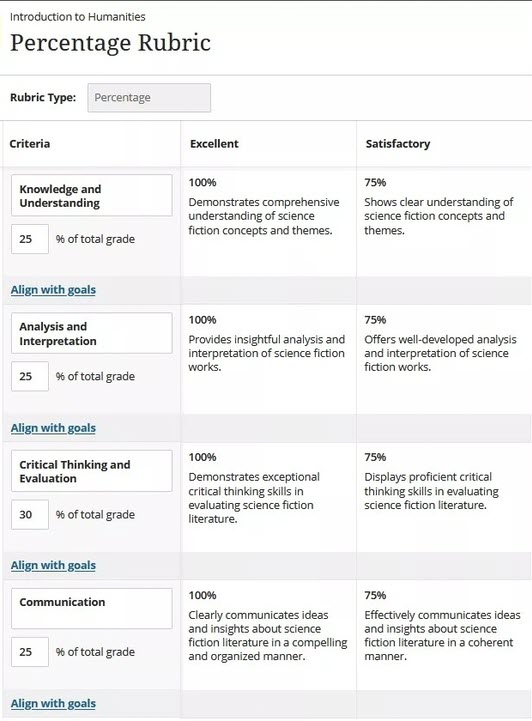Select percentage box for Communication criterion

30,652
